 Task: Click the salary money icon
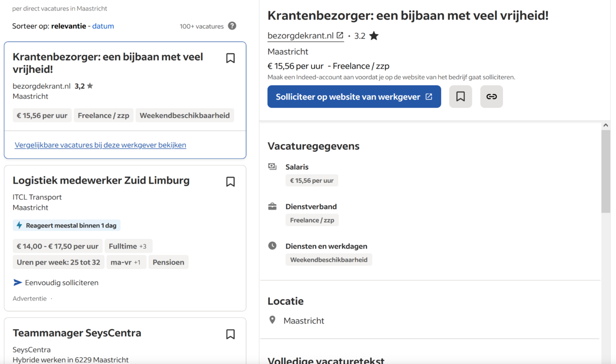coord(272,167)
